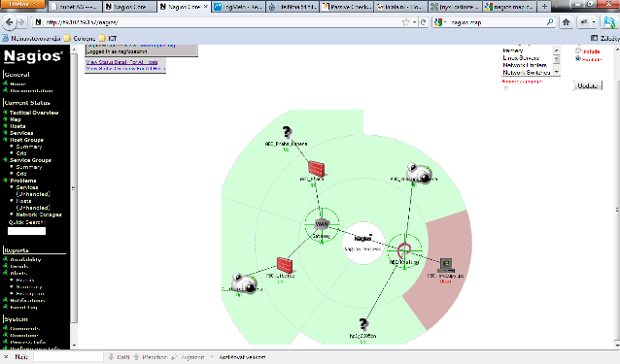Open the upper right webcam host icon
Viewport: 620px width, 364px height.
point(419,174)
